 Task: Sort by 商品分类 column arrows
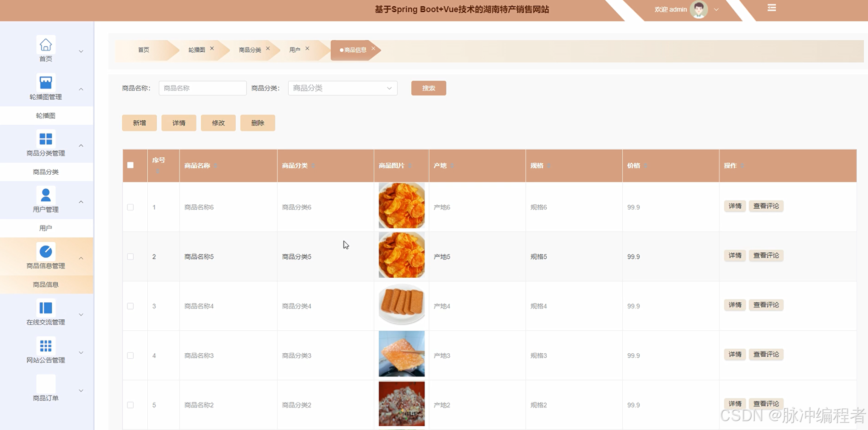pyautogui.click(x=313, y=166)
